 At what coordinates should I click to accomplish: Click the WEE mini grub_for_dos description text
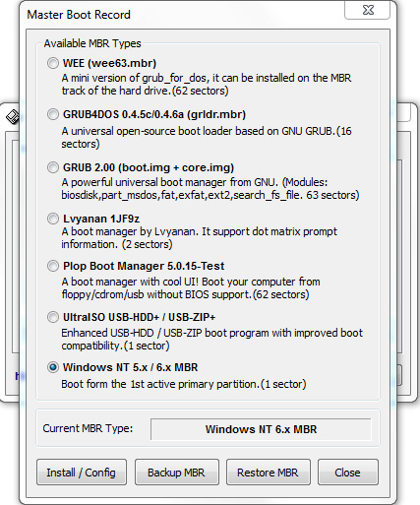(x=207, y=85)
